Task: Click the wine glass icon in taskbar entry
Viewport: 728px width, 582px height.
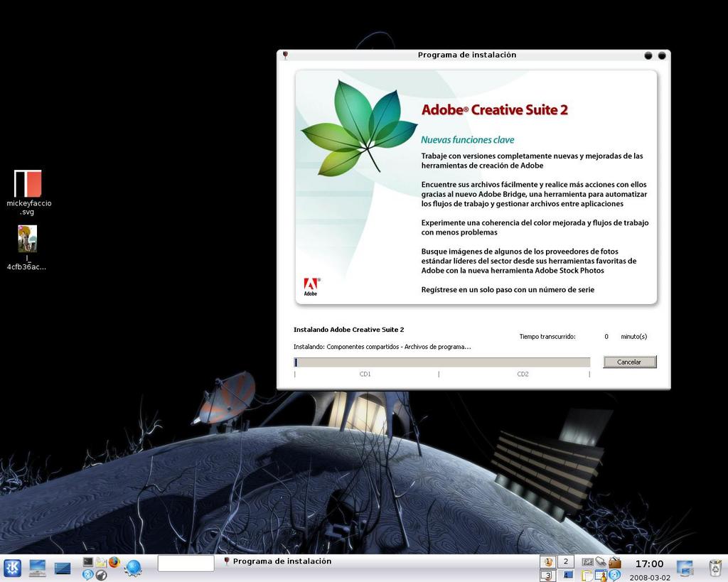Action: click(x=227, y=561)
